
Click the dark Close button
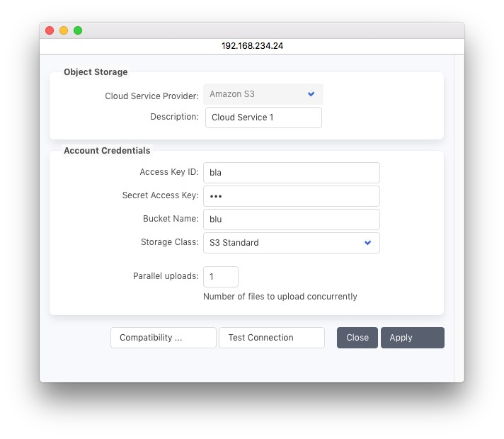[357, 338]
